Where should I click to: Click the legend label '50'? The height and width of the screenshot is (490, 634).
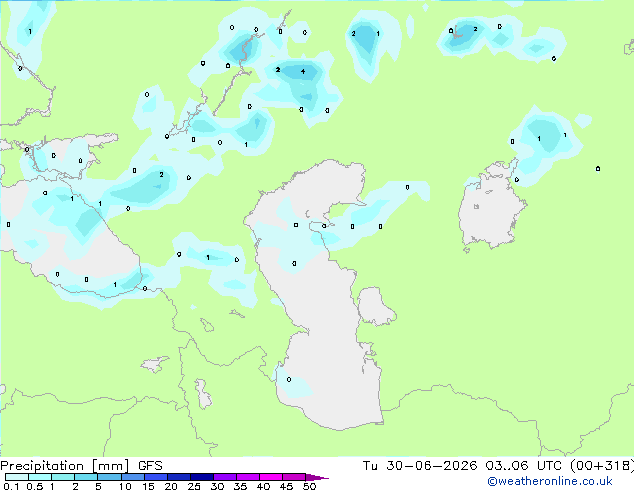[x=309, y=486]
